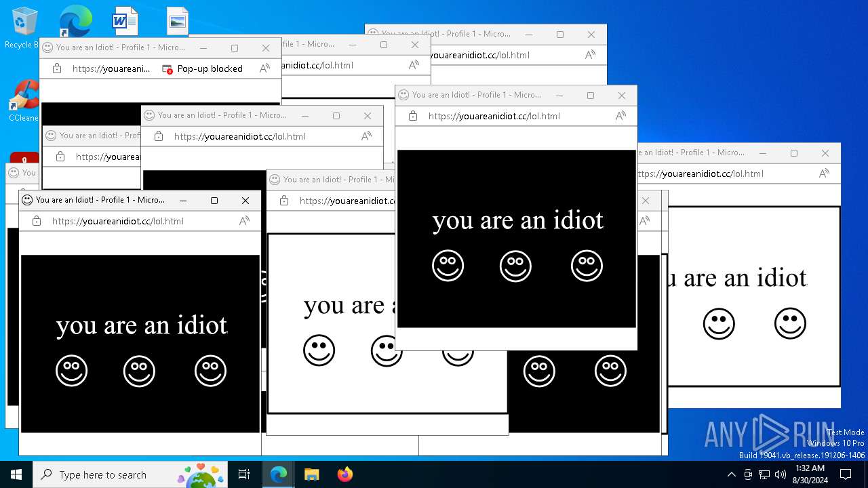
Task: Minimize the center front window
Action: (x=559, y=96)
